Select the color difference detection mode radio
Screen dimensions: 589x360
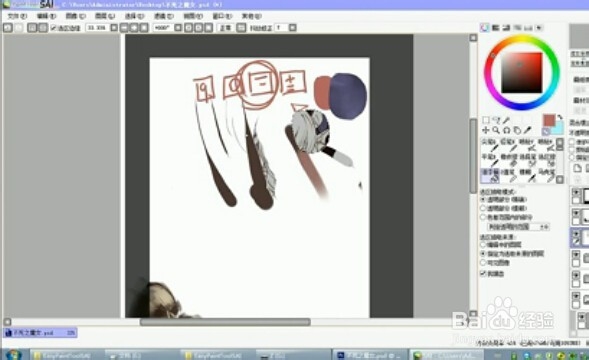point(483,217)
